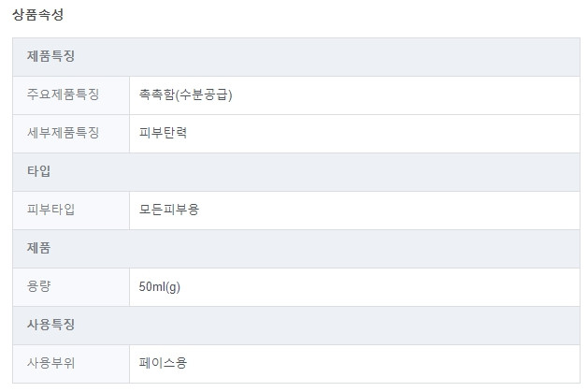Click empty area in 촉촉함 row

[405, 95]
